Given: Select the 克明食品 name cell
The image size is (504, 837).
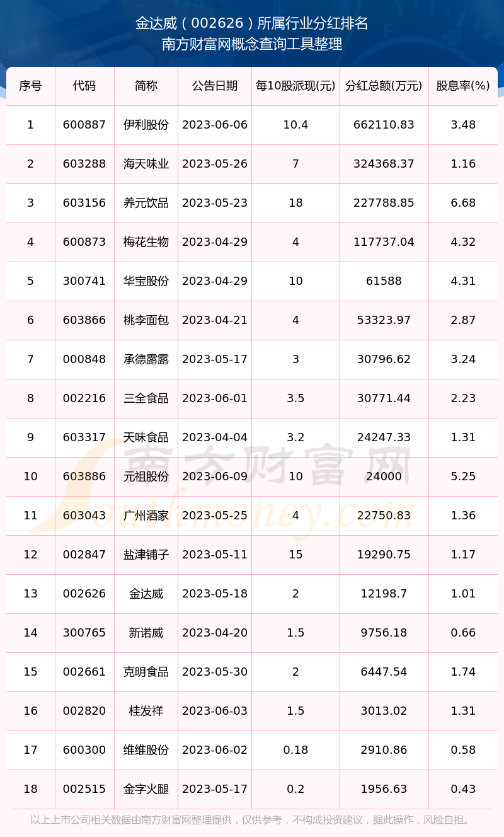Looking at the screenshot, I should coord(146,672).
